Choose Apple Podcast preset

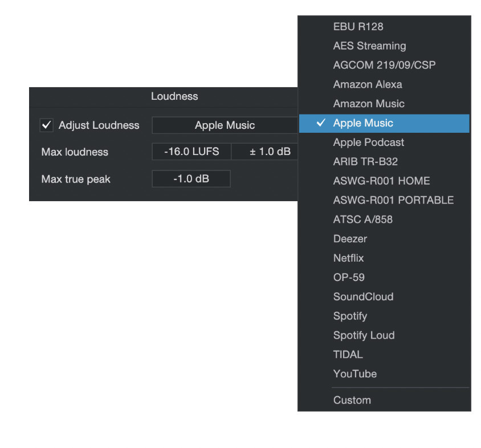(384, 142)
